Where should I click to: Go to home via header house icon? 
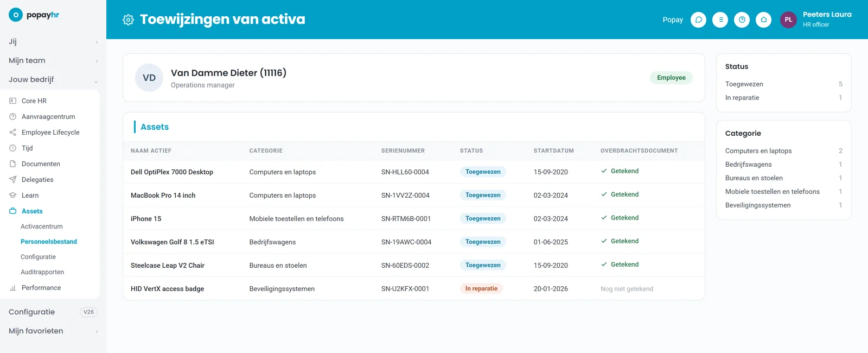pos(764,20)
